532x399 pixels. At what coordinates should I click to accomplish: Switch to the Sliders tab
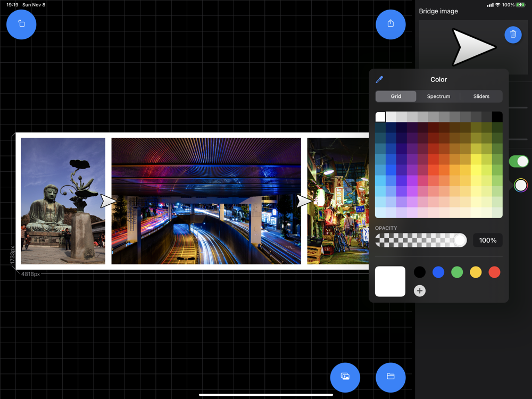tap(481, 96)
